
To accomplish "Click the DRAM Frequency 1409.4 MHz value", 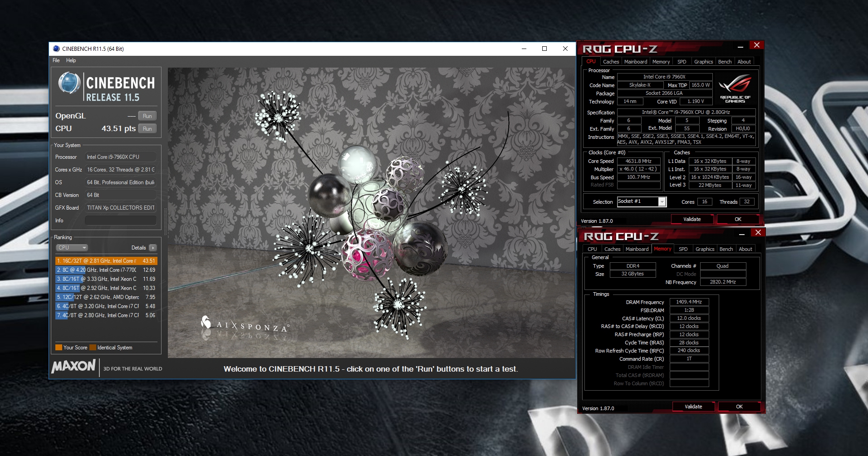I will pyautogui.click(x=689, y=302).
